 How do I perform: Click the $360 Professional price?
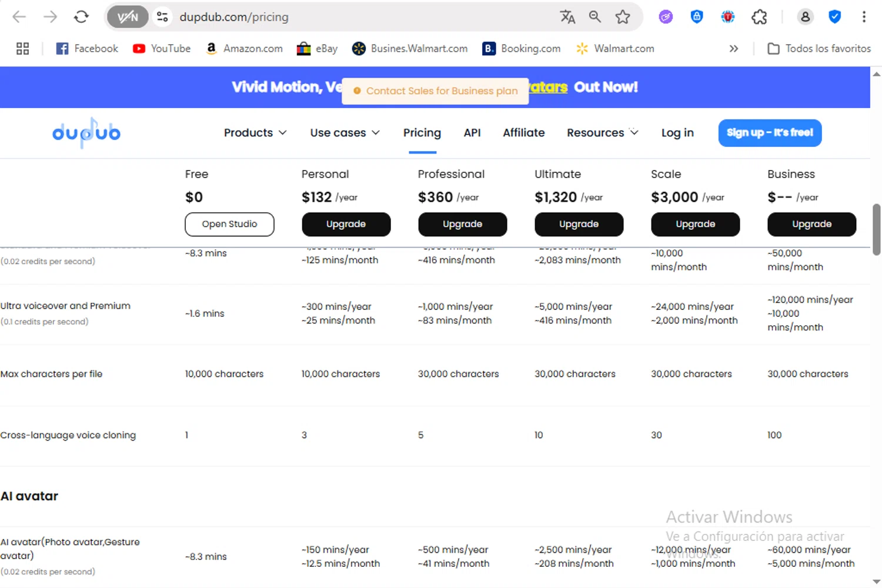436,197
